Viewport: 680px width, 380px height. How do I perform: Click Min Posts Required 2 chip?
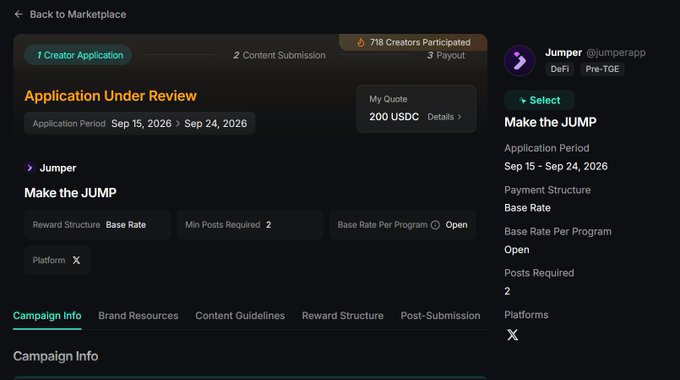(250, 225)
